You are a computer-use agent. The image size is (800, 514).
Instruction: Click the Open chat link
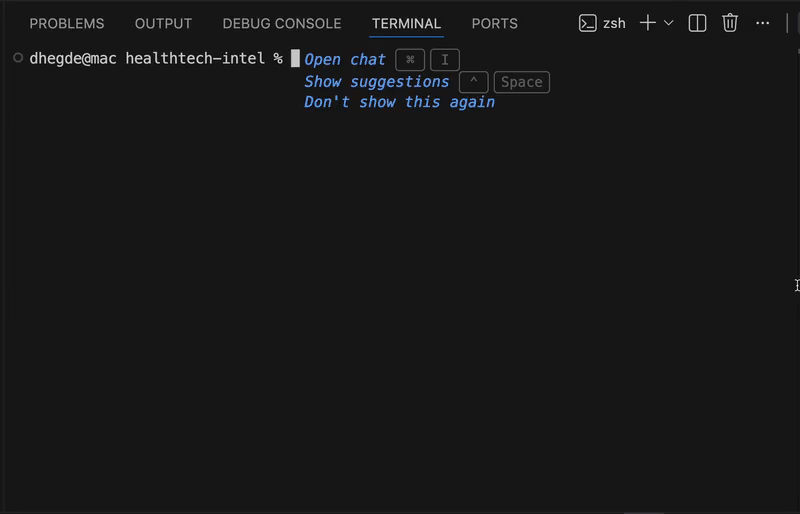pyautogui.click(x=345, y=60)
